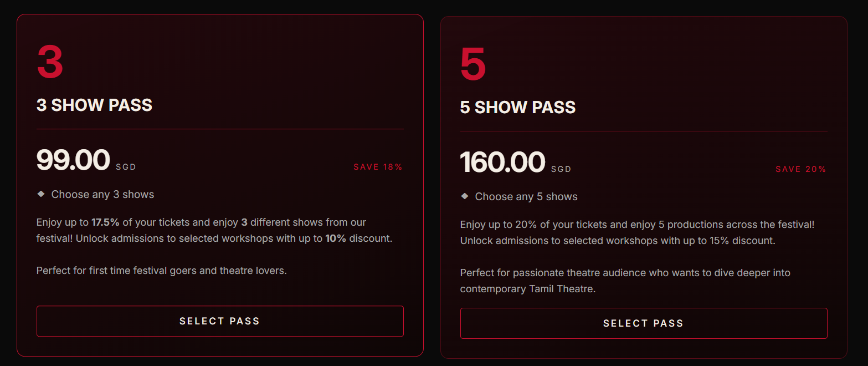Click the 5 SHOW PASS heading

pyautogui.click(x=518, y=107)
